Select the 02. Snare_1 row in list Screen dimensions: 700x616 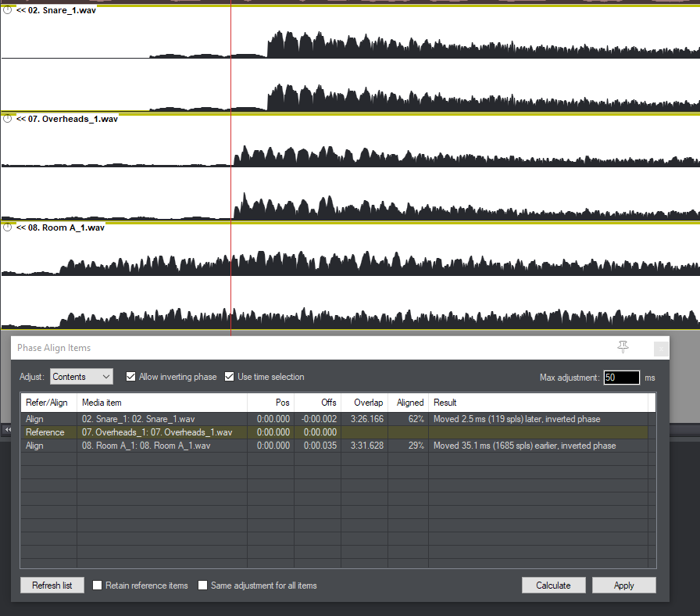pyautogui.click(x=334, y=419)
